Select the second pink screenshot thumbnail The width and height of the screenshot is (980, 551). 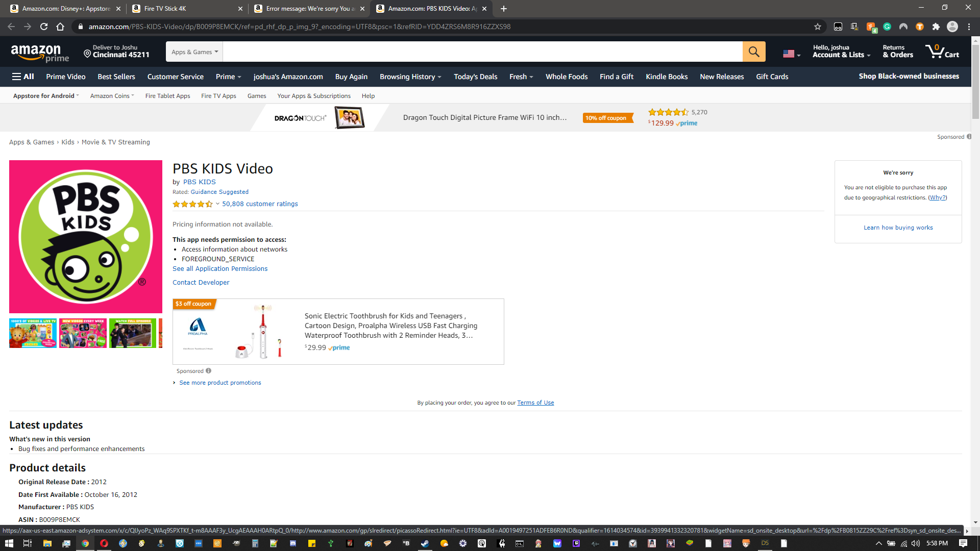coord(83,333)
